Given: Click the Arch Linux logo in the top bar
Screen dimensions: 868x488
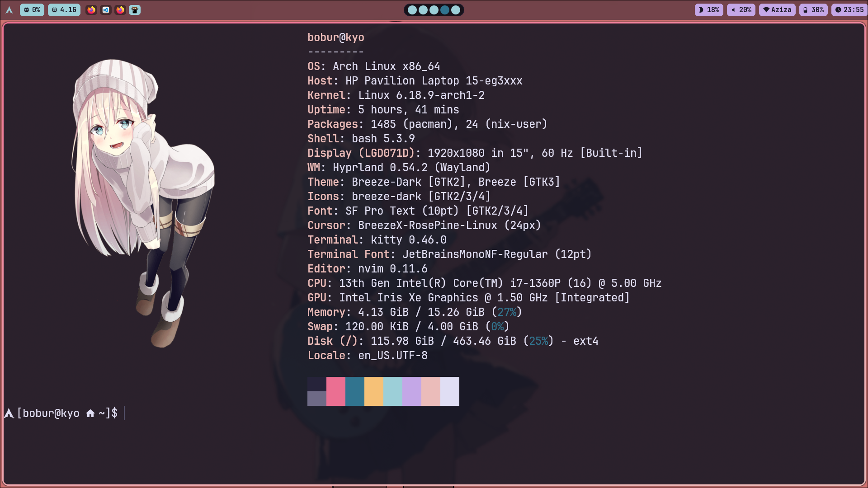Looking at the screenshot, I should click(9, 9).
